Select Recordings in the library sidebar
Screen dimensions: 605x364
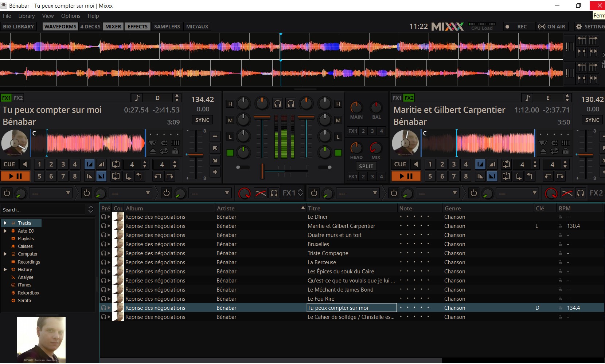pos(29,262)
